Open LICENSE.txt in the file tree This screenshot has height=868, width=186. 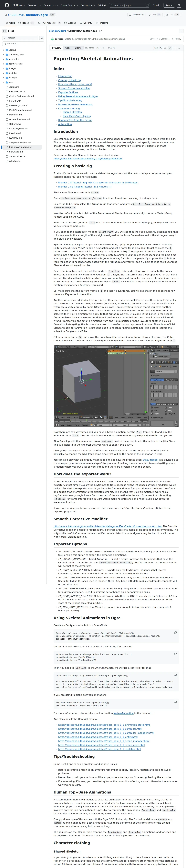(15, 101)
